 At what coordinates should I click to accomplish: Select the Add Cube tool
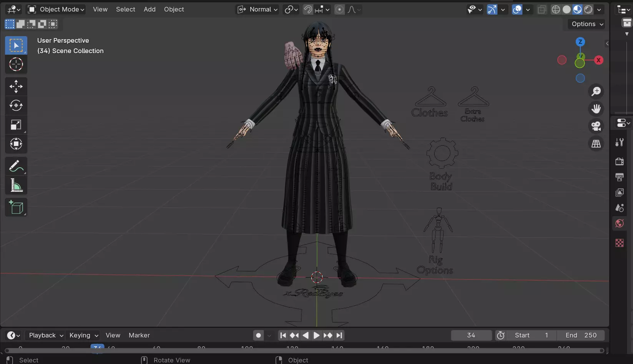coord(16,208)
